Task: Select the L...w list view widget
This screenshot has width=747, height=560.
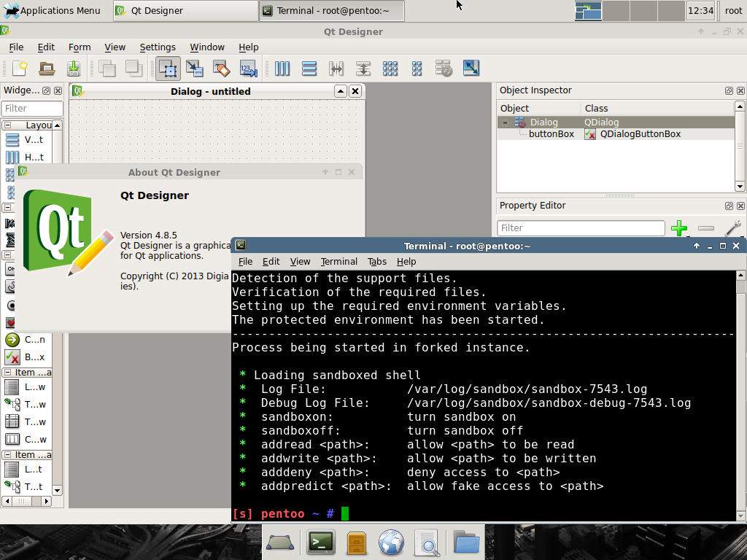Action: [x=26, y=387]
